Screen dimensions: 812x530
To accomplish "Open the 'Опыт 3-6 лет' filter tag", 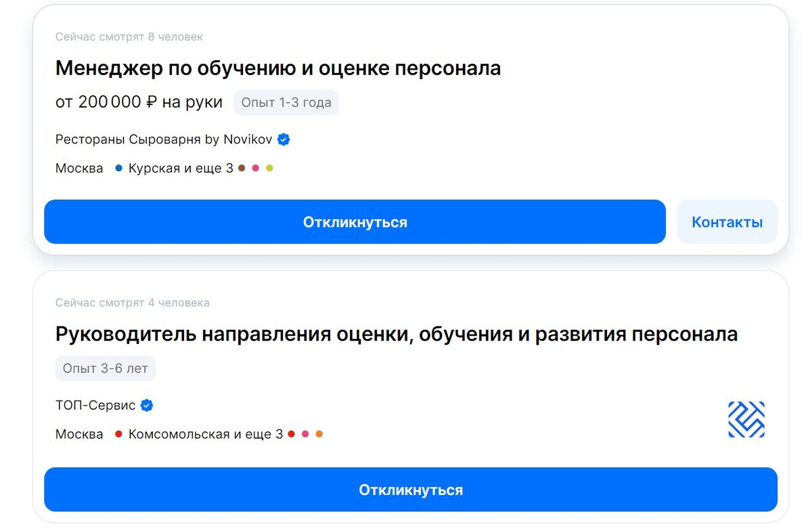I will 105,368.
